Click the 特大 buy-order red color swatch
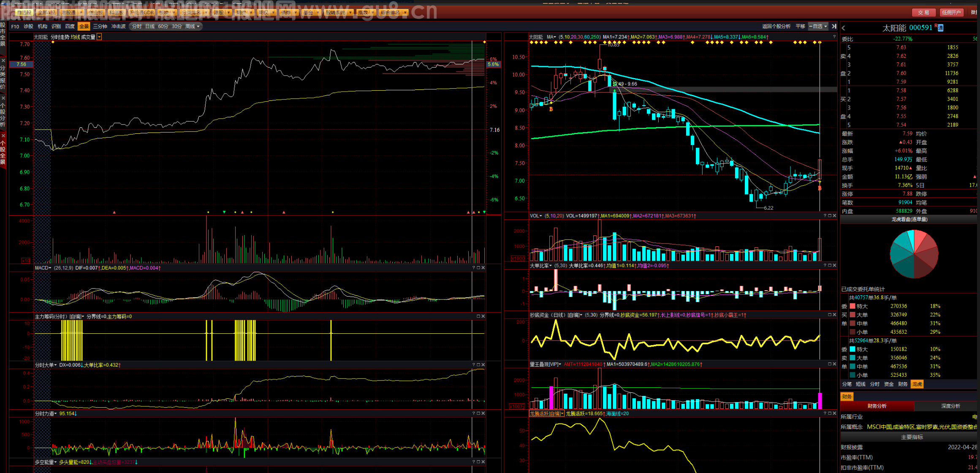 (x=852, y=306)
